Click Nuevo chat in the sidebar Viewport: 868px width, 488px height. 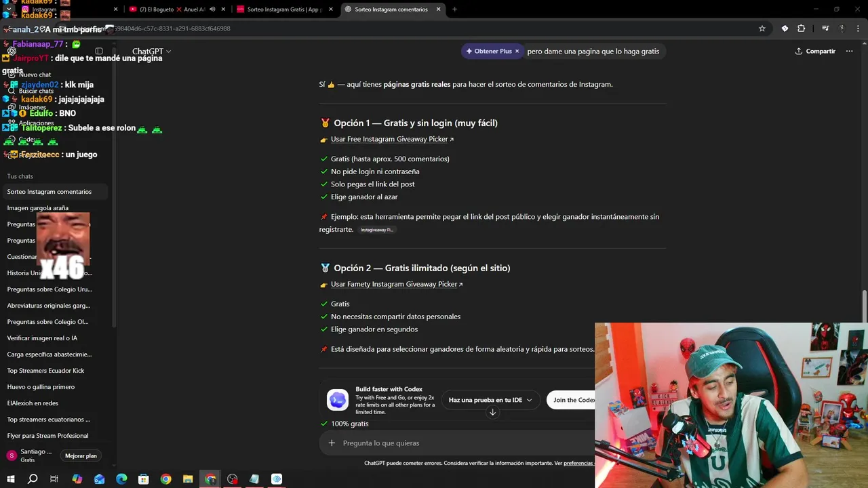[x=35, y=75]
